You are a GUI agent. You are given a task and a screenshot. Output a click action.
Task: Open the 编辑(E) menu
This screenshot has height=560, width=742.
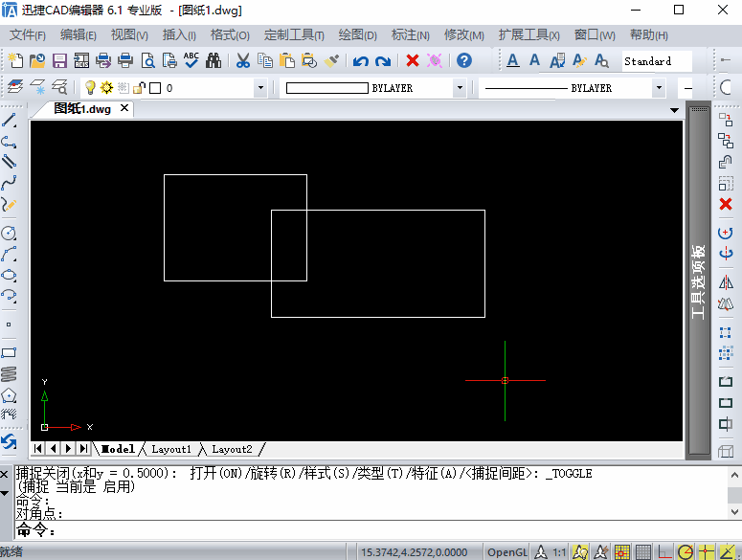point(79,35)
